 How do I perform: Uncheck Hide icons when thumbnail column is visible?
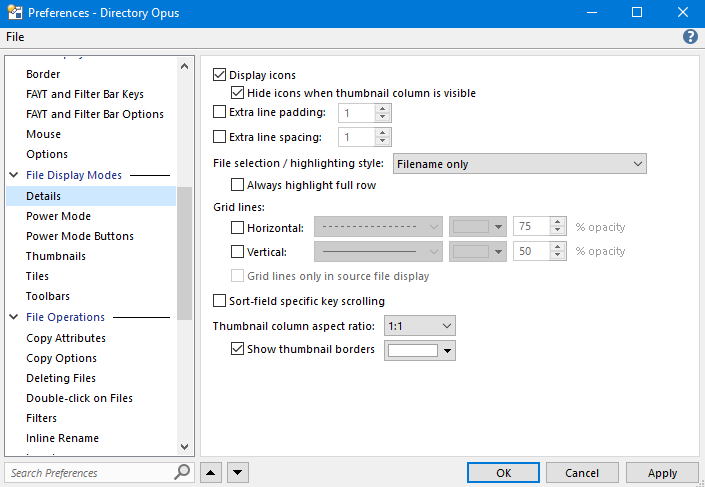pos(237,93)
